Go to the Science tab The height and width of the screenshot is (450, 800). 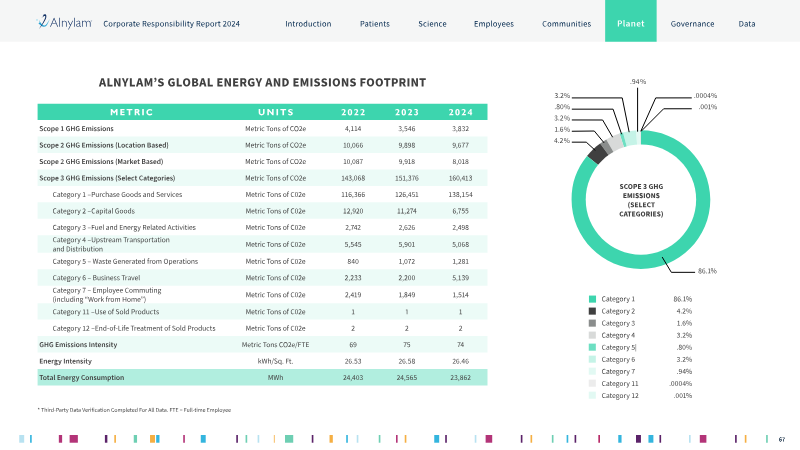pos(432,23)
